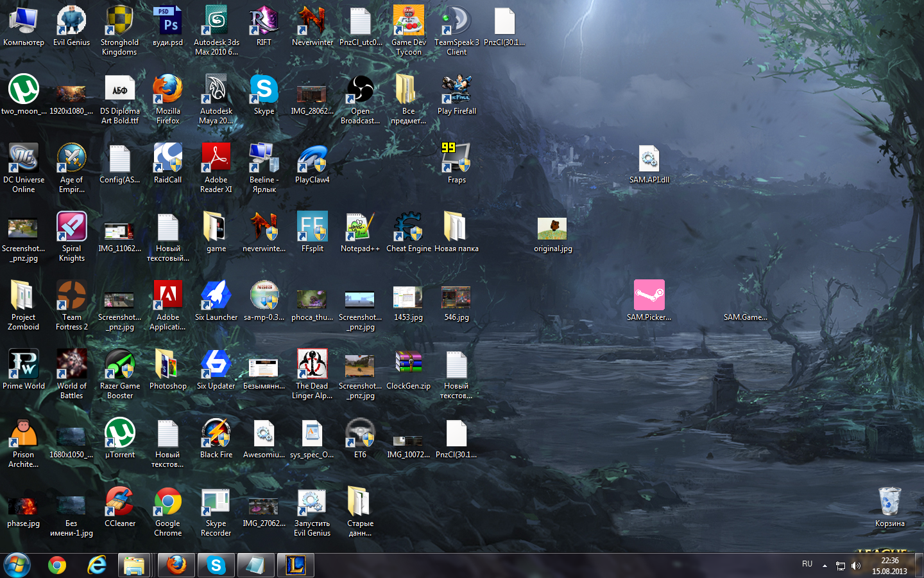924x578 pixels.
Task: Open the Open Broadcaster shortcut
Action: tap(360, 99)
